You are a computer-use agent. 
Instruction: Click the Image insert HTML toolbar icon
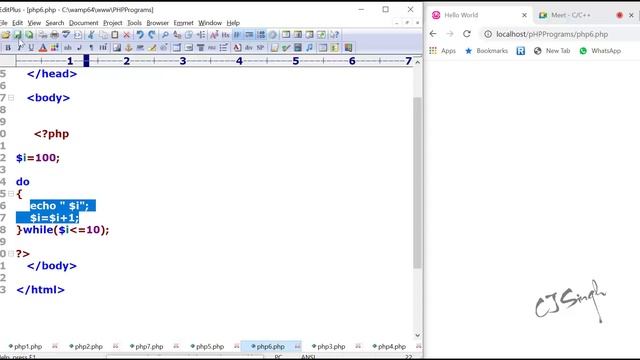click(117, 48)
